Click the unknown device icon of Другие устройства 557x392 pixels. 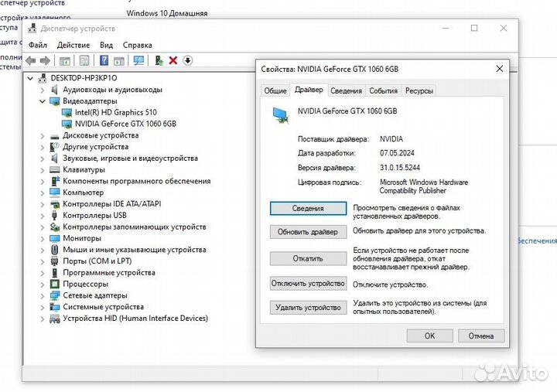54,147
